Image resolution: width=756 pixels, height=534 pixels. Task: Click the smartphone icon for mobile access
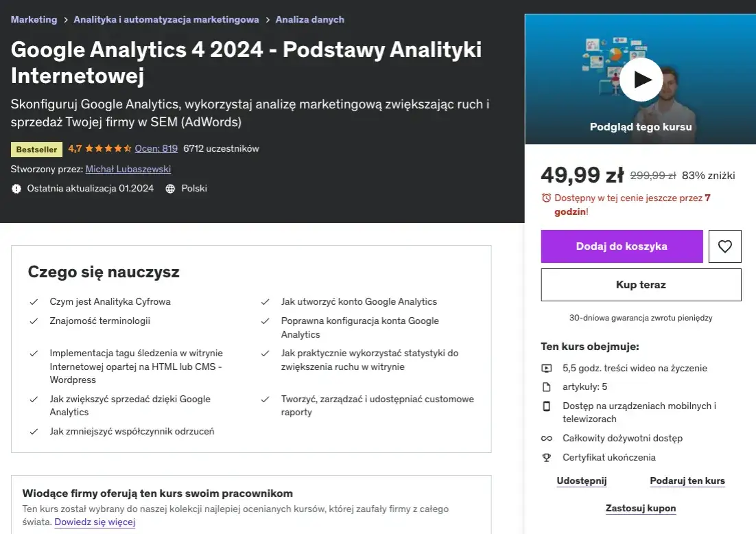545,406
